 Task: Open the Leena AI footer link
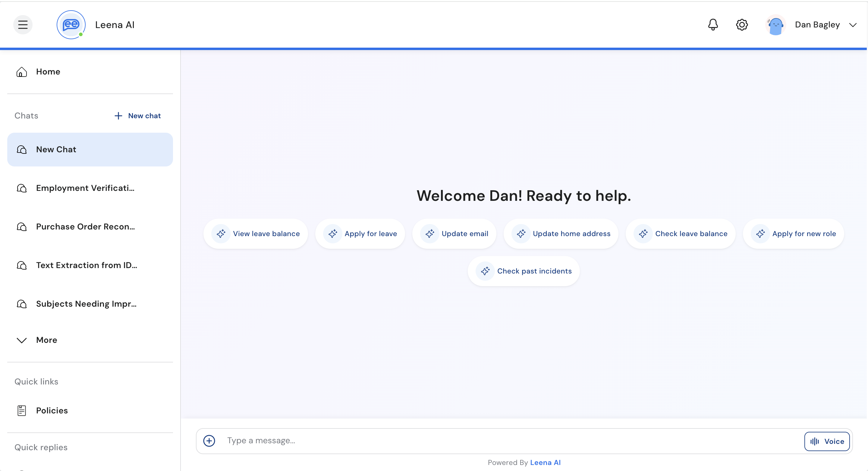coord(545,463)
